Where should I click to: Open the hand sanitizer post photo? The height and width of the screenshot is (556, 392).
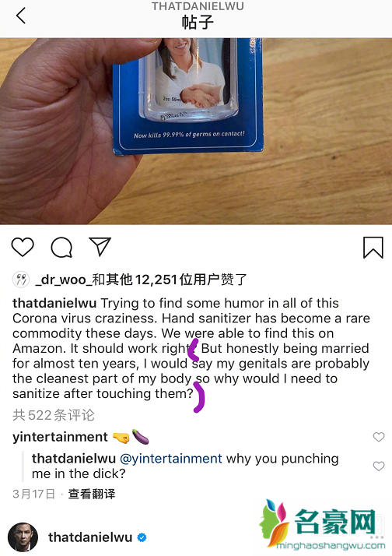(x=196, y=131)
